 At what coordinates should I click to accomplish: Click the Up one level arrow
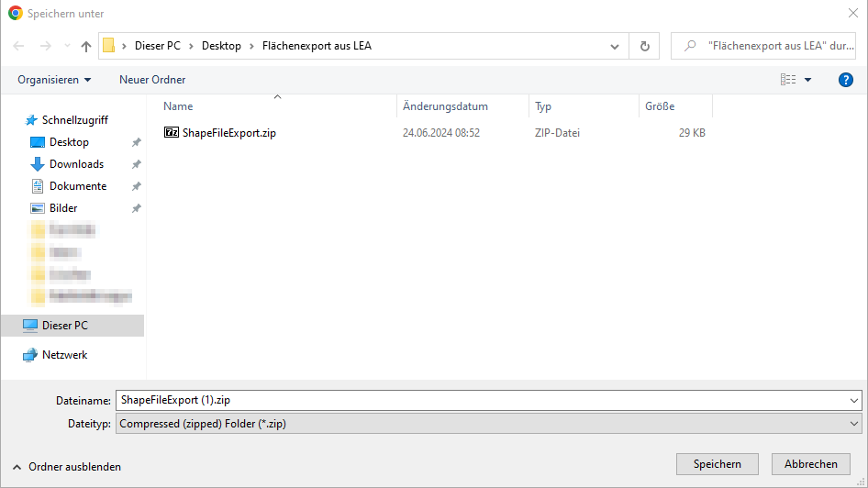[86, 46]
